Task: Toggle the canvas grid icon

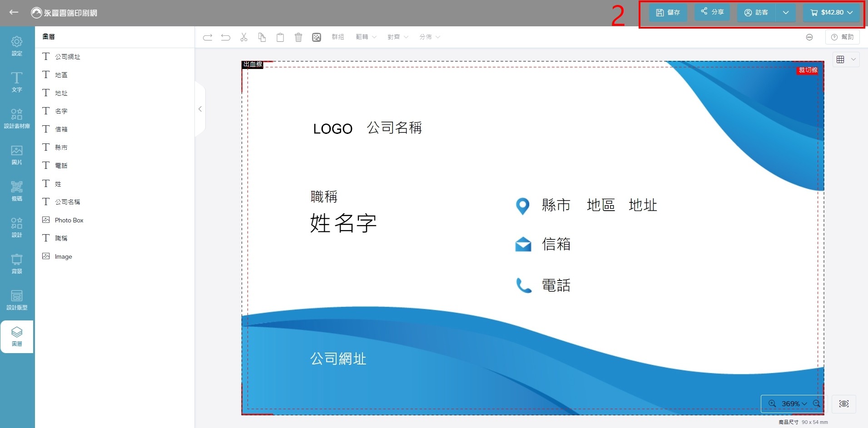Action: 840,59
